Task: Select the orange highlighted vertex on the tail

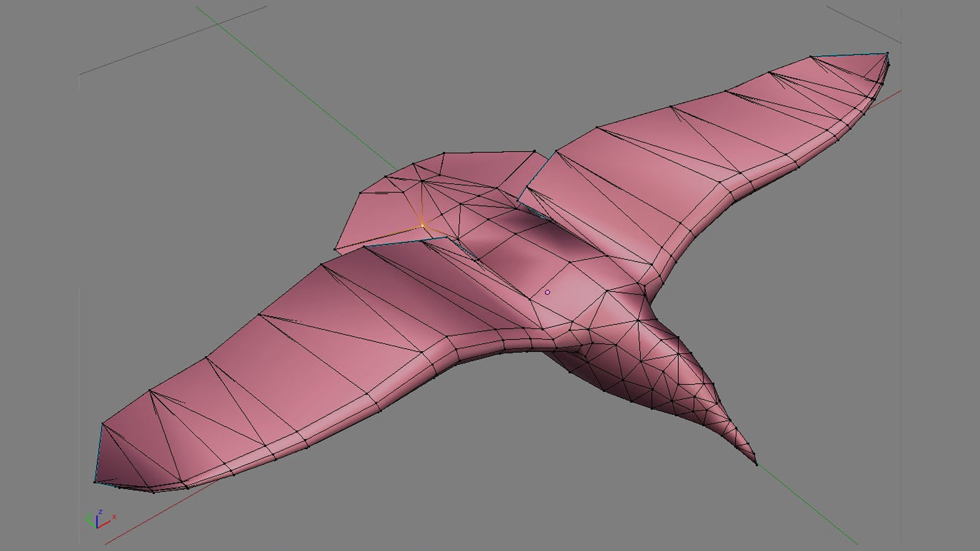Action: tap(422, 225)
